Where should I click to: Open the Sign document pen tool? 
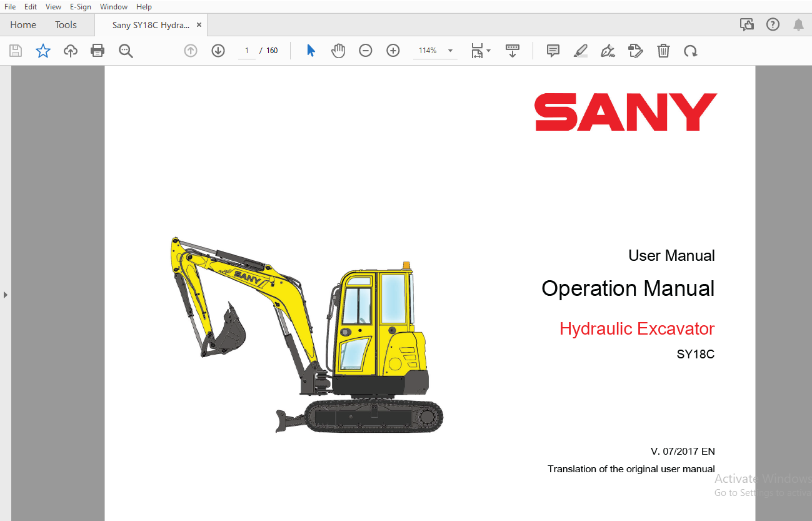(608, 51)
